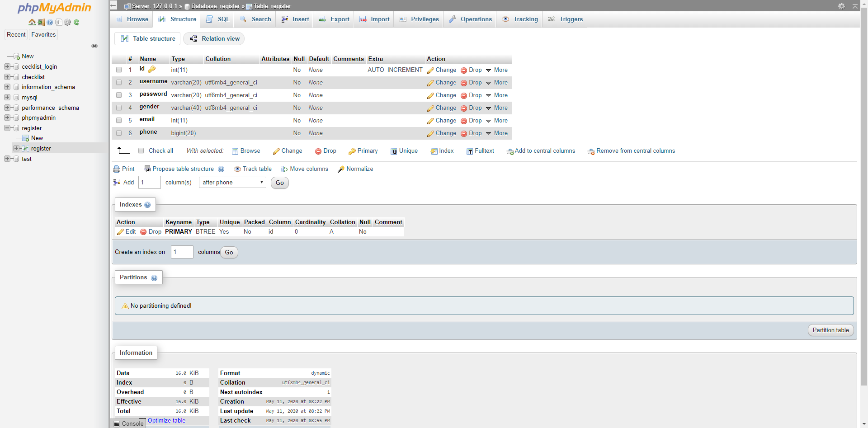Image resolution: width=868 pixels, height=428 pixels.
Task: Click the Optimize table link
Action: 166,421
